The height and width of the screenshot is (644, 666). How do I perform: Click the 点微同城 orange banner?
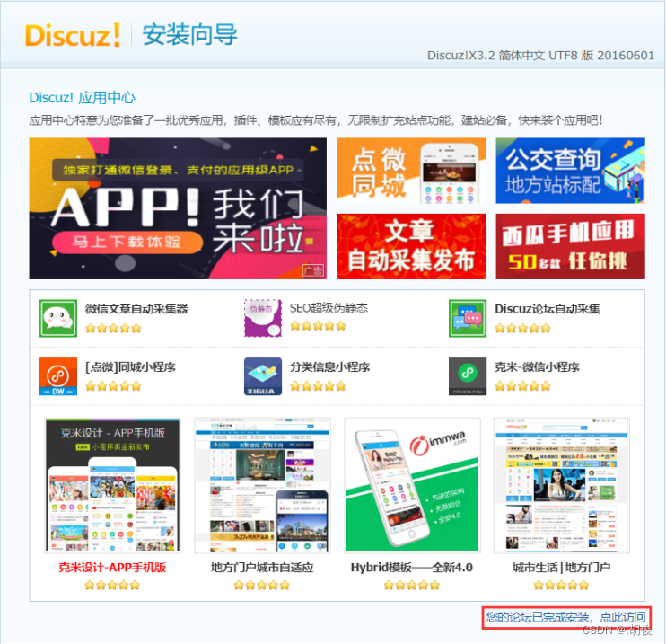tap(411, 171)
